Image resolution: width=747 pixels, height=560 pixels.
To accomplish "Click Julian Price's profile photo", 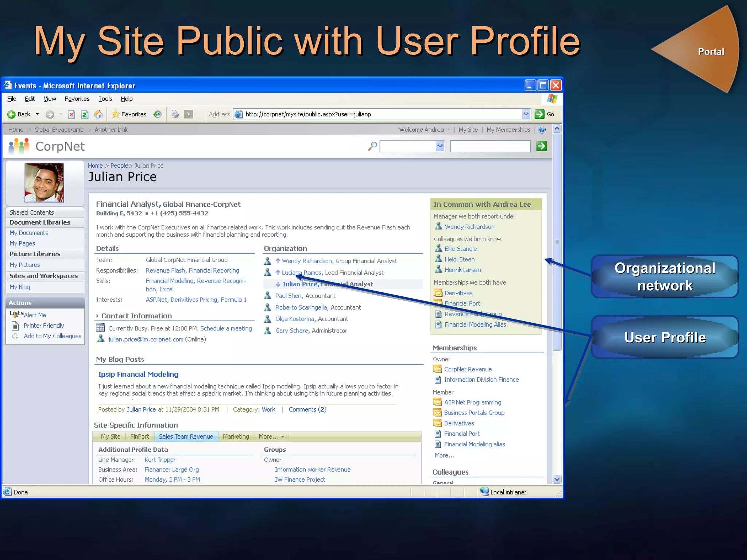I will [44, 183].
